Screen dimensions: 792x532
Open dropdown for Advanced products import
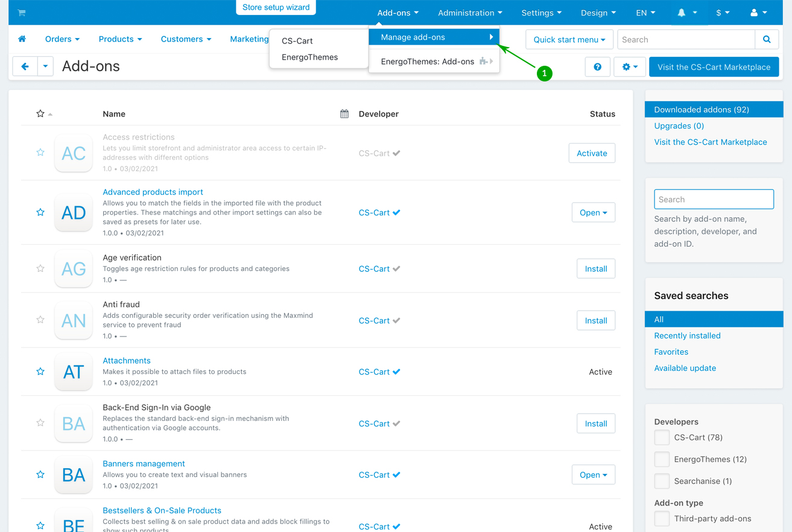click(593, 212)
